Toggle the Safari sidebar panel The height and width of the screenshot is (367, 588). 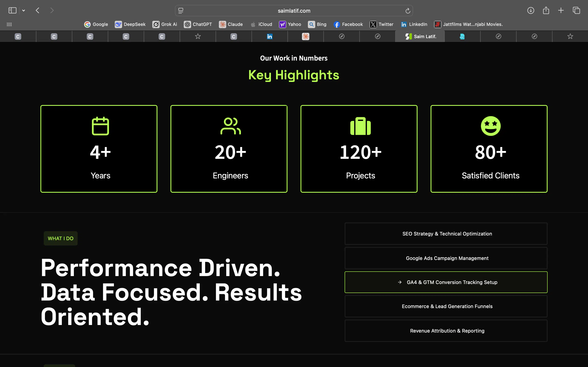12,10
